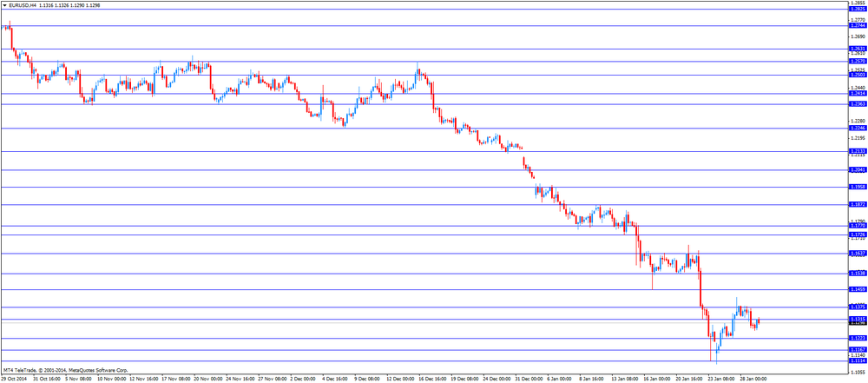Click the 29 Oct 2014 date label
The image size is (868, 383).
pos(13,380)
